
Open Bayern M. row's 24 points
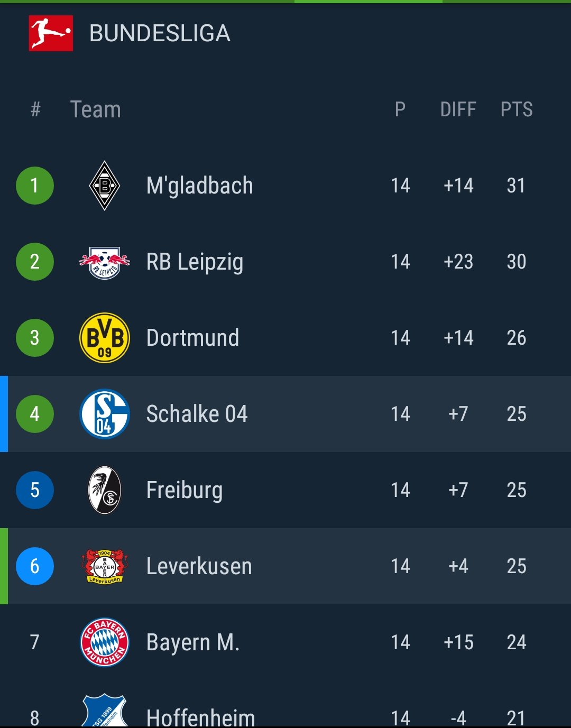(517, 642)
